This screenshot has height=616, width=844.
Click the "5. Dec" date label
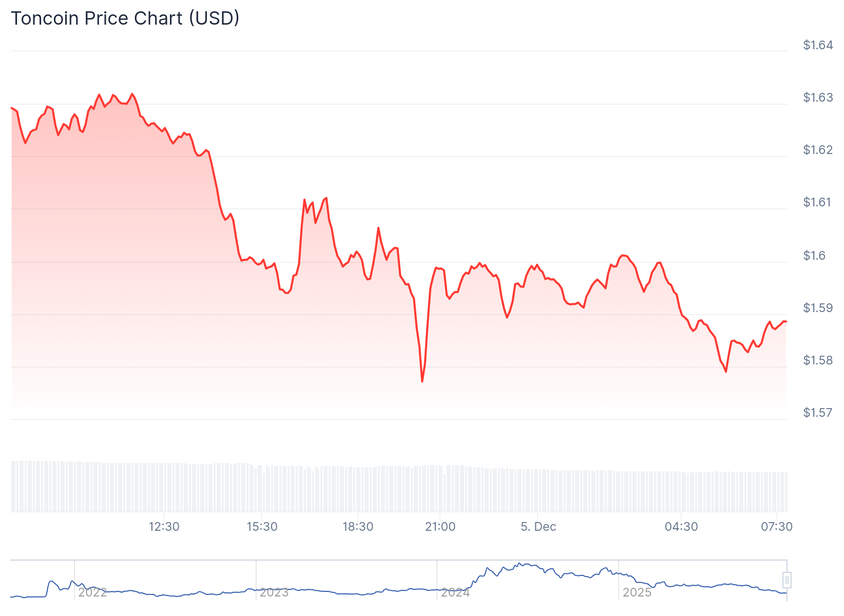pyautogui.click(x=538, y=527)
